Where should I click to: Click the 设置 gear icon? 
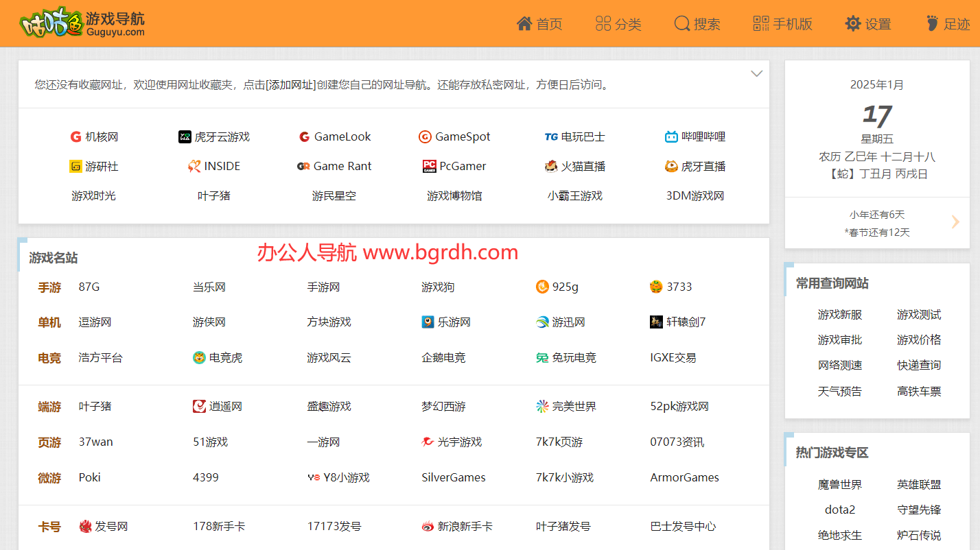(853, 23)
